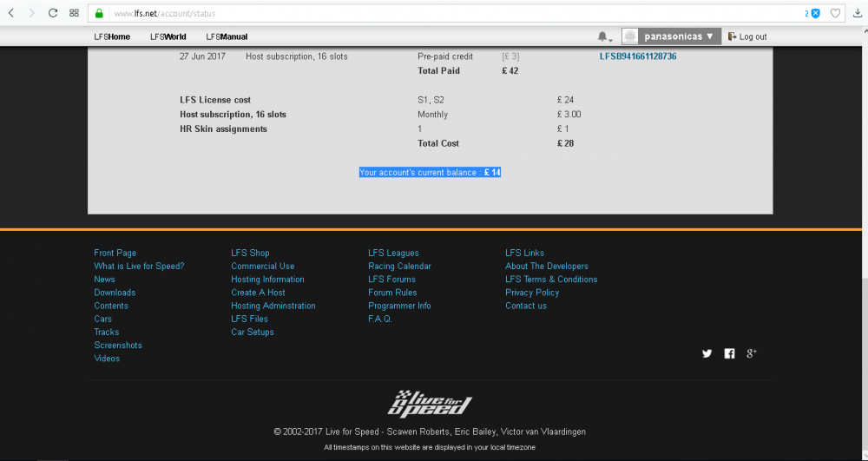Open the LFS Files link
Screen dimensions: 868x461
[x=250, y=319]
